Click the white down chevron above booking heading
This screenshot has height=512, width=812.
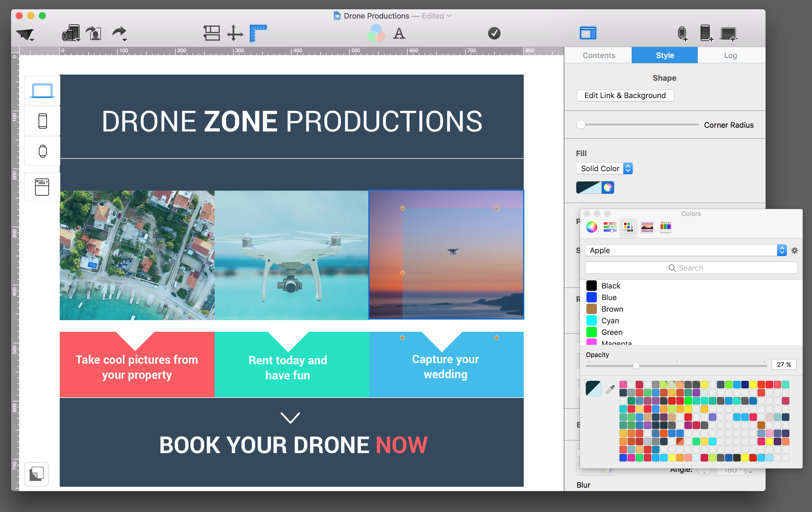pos(290,417)
